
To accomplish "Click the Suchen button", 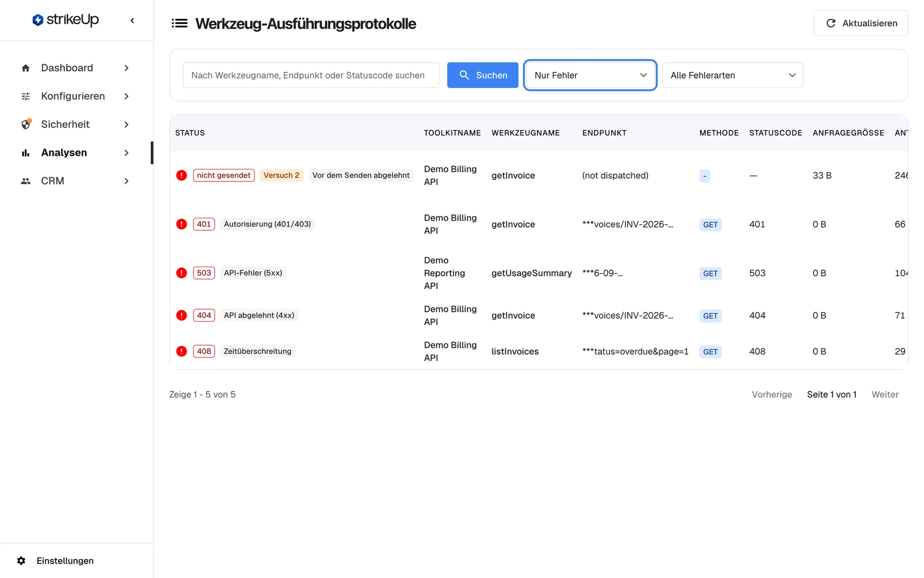I will (483, 75).
